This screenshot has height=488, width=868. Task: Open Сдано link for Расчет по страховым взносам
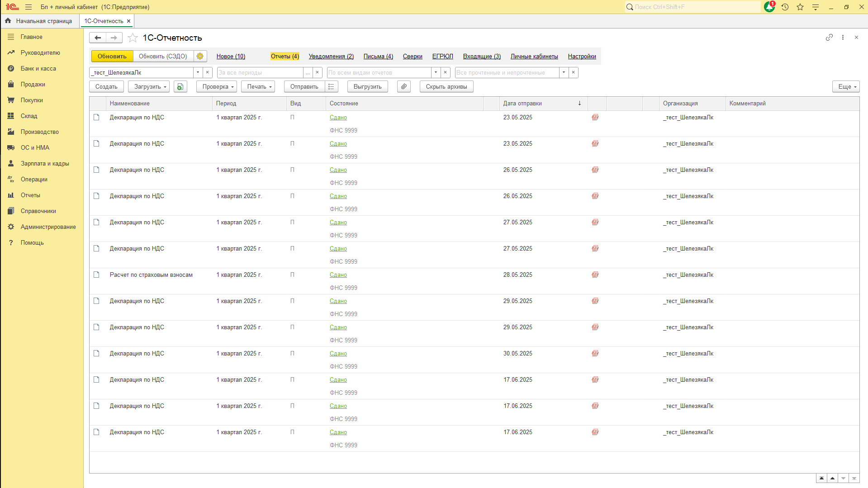tap(338, 275)
